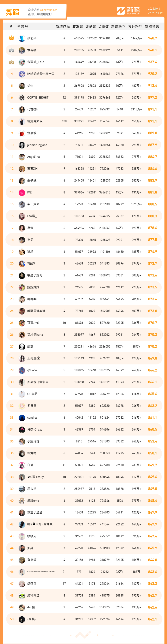Select the 新增粉丝 column header
Image resolution: width=167 pixels, height=644 pixels.
(118, 26)
